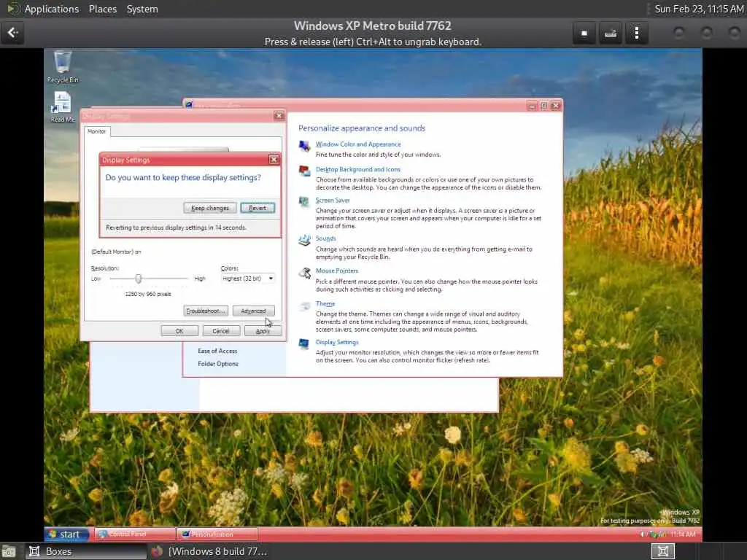Click the Boxes keyboard shortcut icon
Viewport: 747px width, 560px height.
point(611,33)
